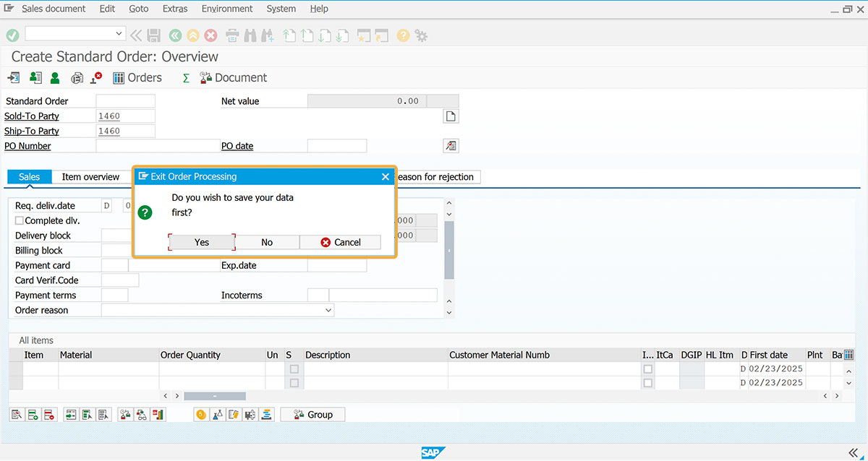Open the System menu
This screenshot has height=461, width=868.
(281, 9)
